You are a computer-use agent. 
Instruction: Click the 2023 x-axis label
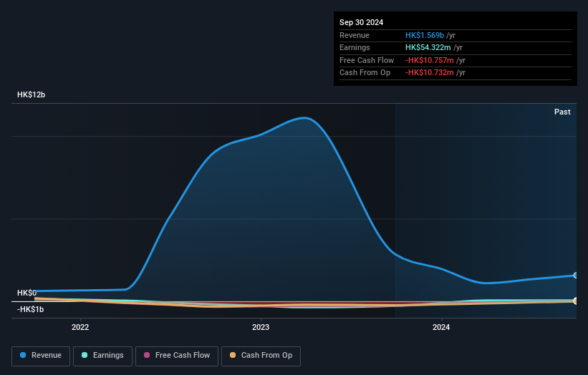261,328
